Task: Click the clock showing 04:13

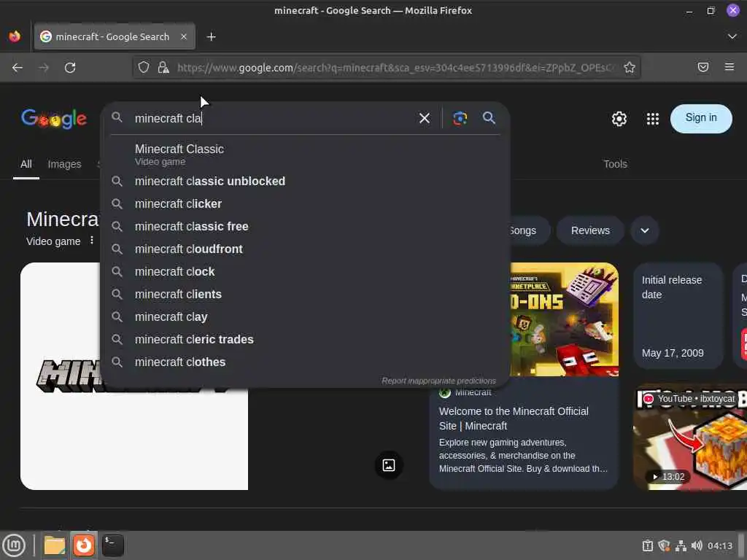Action: pyautogui.click(x=719, y=545)
